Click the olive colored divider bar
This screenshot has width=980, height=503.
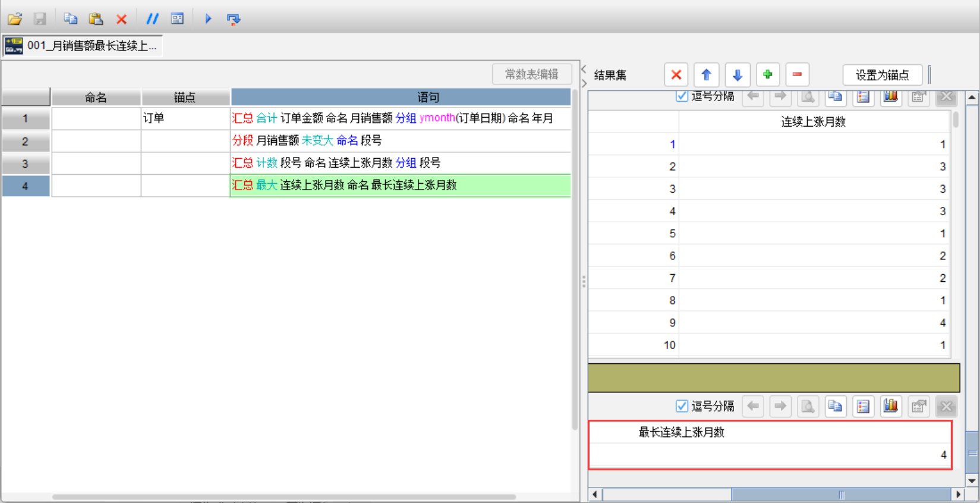pos(774,378)
